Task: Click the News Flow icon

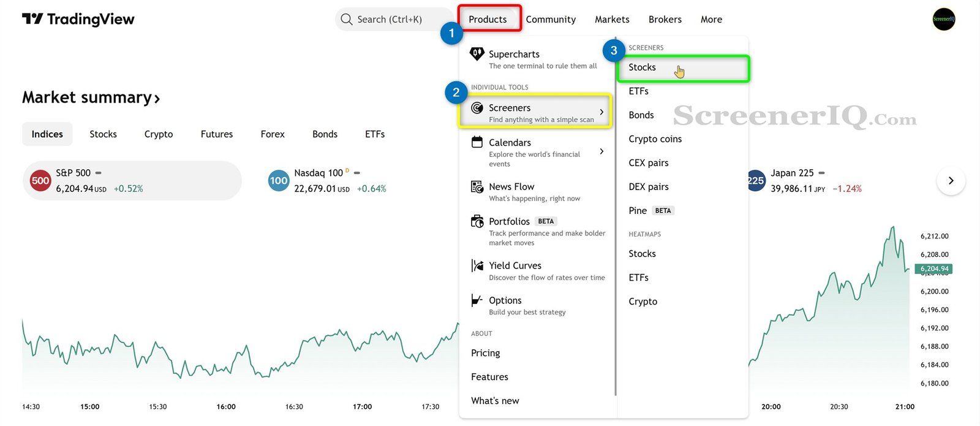Action: pyautogui.click(x=477, y=186)
